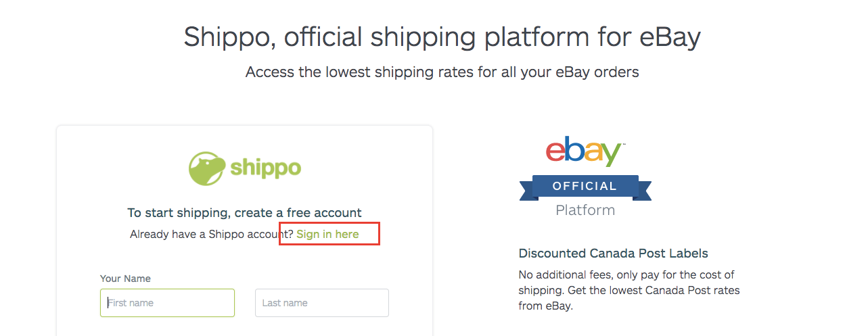Focus the First name input field

167,303
